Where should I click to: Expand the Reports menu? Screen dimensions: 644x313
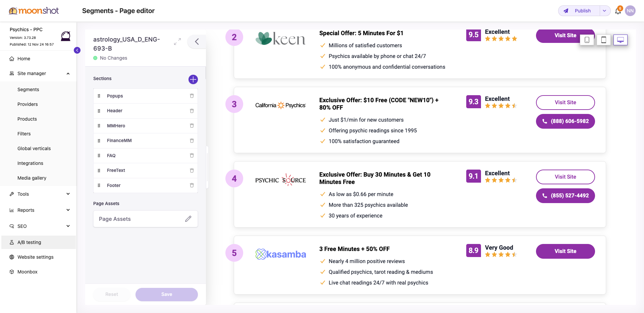tap(68, 210)
